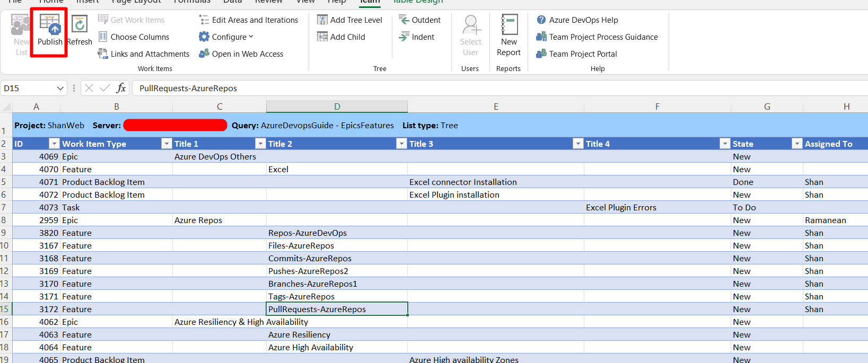The height and width of the screenshot is (363, 868).
Task: Open the Title 3 column filter dropdown
Action: point(577,144)
